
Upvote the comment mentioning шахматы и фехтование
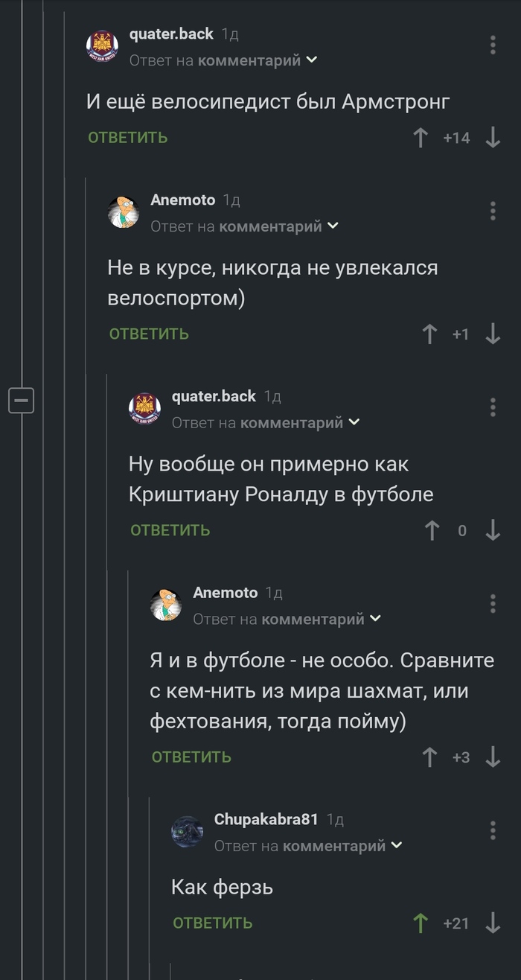coord(429,757)
